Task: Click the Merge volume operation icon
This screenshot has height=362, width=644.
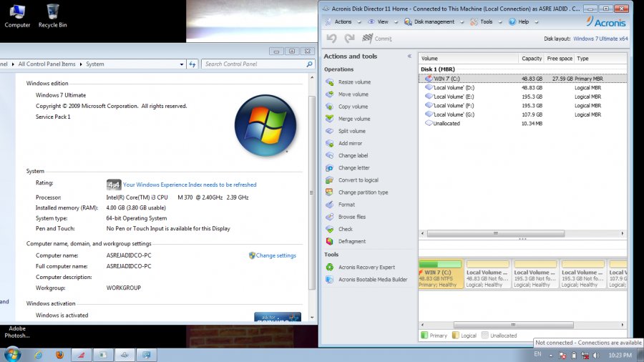Action: click(x=329, y=119)
